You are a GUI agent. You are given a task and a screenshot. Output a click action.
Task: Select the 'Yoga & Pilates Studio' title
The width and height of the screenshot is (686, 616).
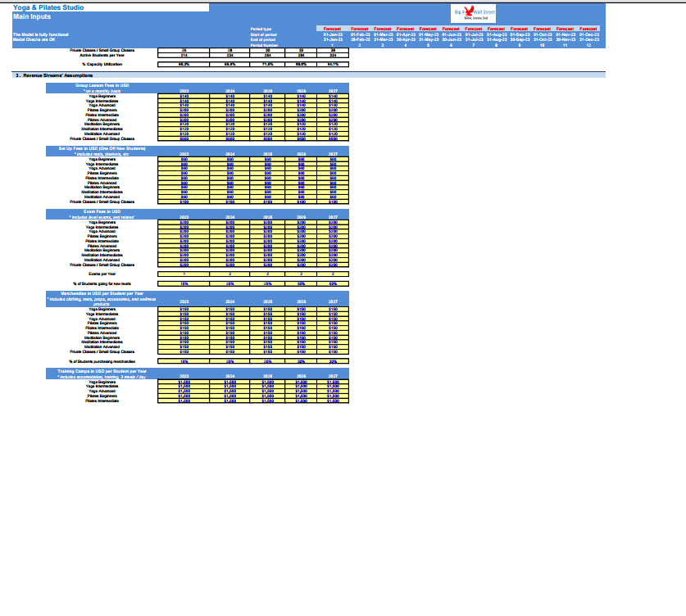[48, 7]
